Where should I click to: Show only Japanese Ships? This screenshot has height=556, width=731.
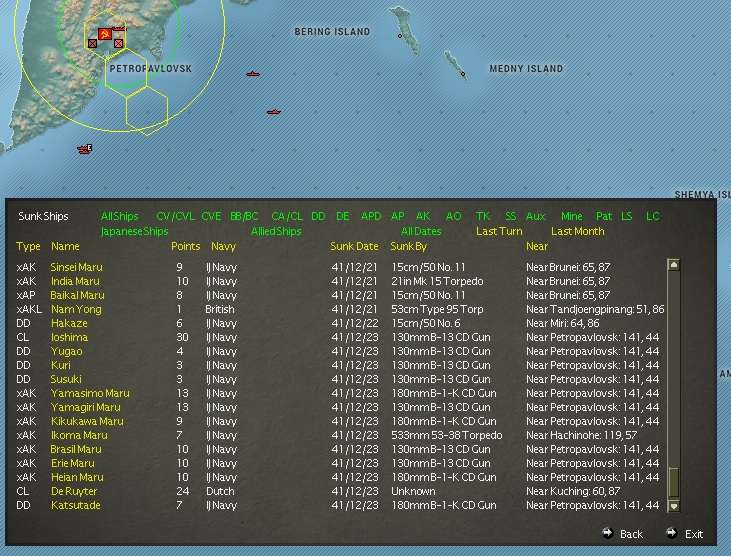coord(135,231)
